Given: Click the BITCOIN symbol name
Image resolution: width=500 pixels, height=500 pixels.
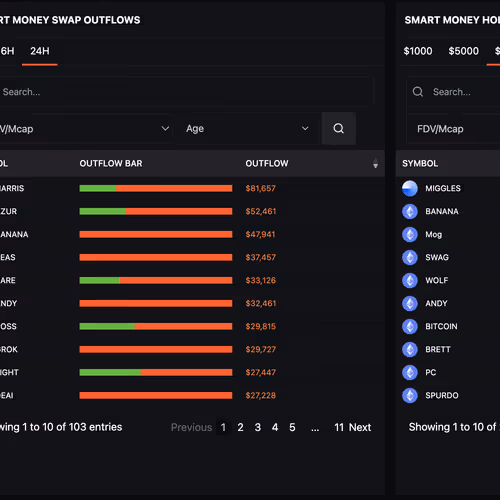Looking at the screenshot, I should (441, 326).
